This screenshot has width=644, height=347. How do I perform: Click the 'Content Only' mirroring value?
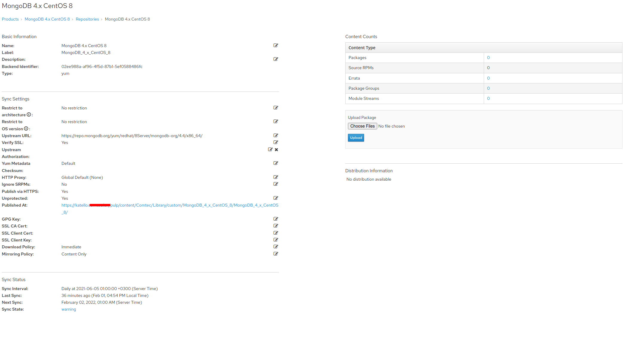pos(74,254)
